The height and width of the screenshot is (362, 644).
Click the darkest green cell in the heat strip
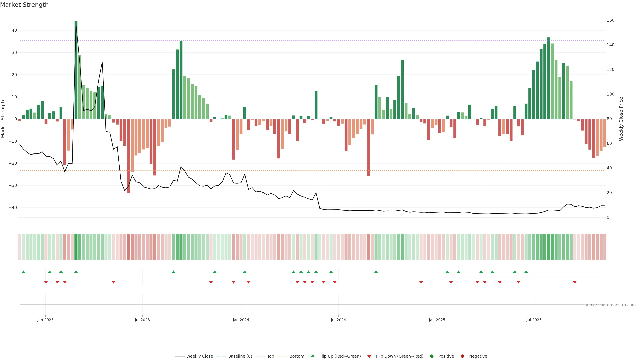pyautogui.click(x=76, y=247)
